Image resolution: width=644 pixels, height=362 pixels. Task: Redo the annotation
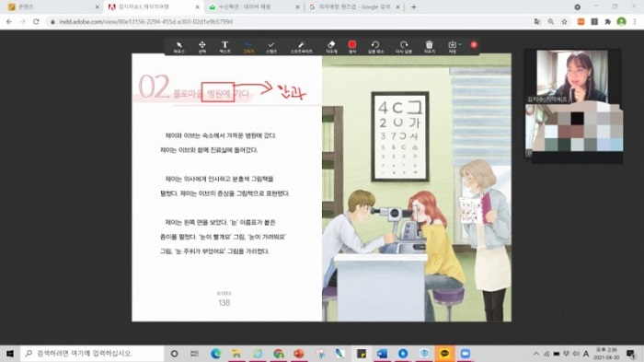click(x=404, y=47)
